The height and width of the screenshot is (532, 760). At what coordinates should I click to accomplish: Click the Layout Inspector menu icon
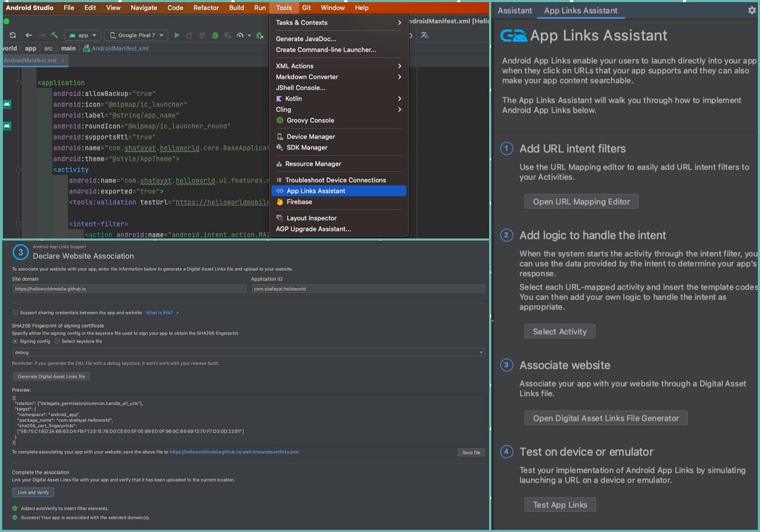tap(280, 218)
